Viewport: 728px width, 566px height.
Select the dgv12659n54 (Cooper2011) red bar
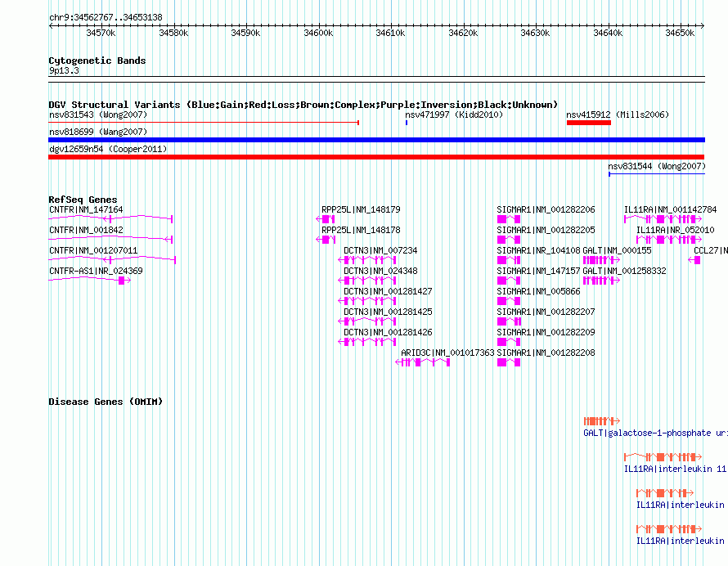376,157
